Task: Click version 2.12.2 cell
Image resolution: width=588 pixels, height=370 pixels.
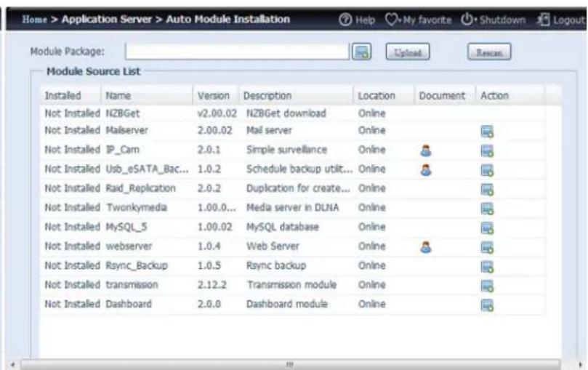Action: point(212,285)
